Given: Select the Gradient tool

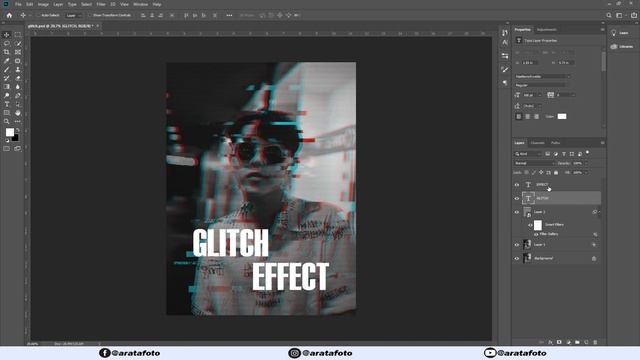Looking at the screenshot, I should pos(7,87).
